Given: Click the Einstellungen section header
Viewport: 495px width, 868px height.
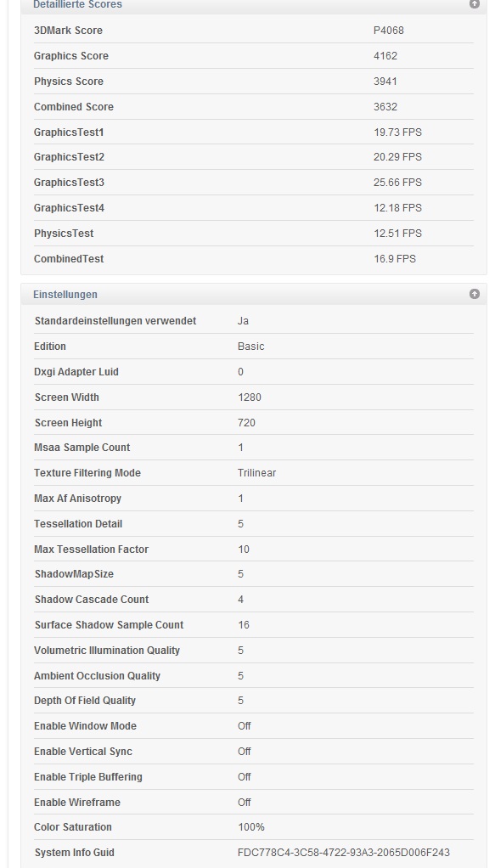Looking at the screenshot, I should pos(254,294).
